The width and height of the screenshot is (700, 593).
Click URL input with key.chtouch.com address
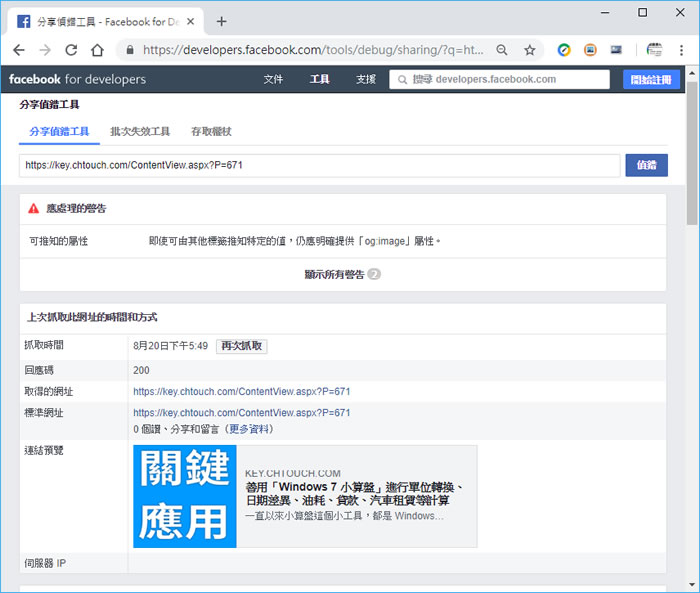coord(319,165)
